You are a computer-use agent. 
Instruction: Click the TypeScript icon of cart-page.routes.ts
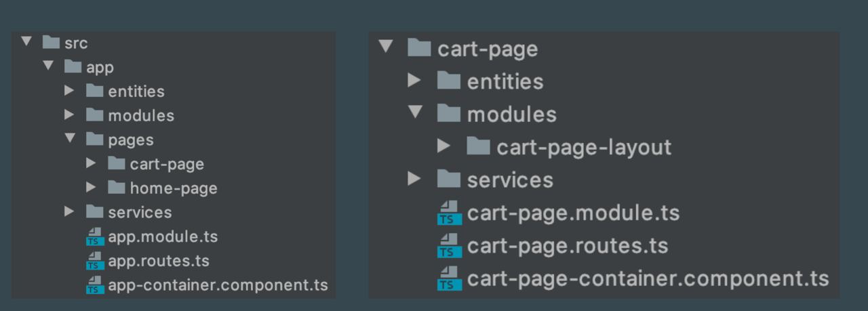(x=450, y=245)
